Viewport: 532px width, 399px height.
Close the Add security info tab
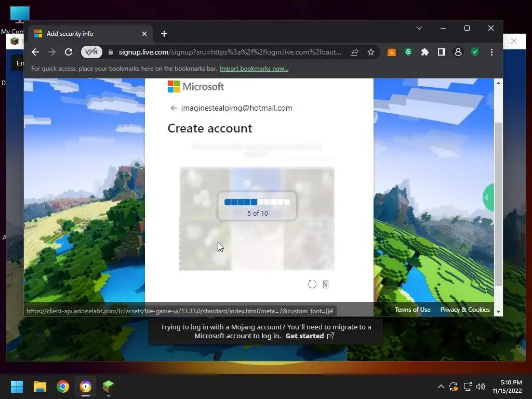144,34
